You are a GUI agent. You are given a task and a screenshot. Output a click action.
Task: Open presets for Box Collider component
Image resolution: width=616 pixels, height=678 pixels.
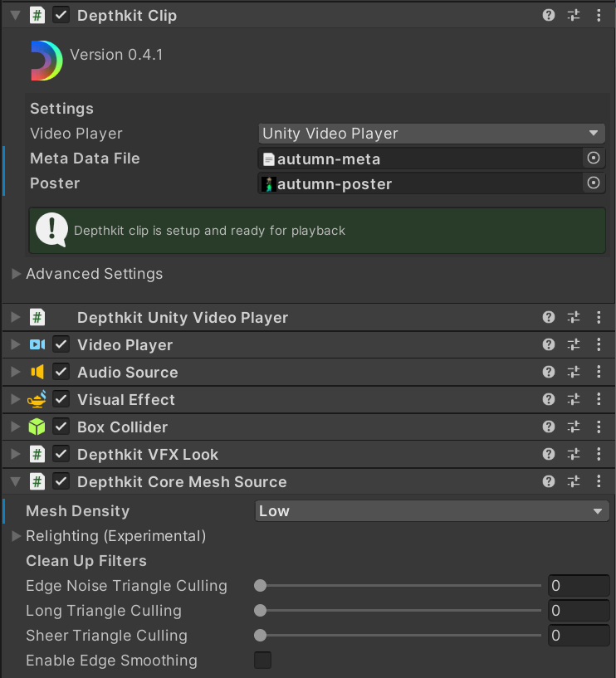click(574, 427)
